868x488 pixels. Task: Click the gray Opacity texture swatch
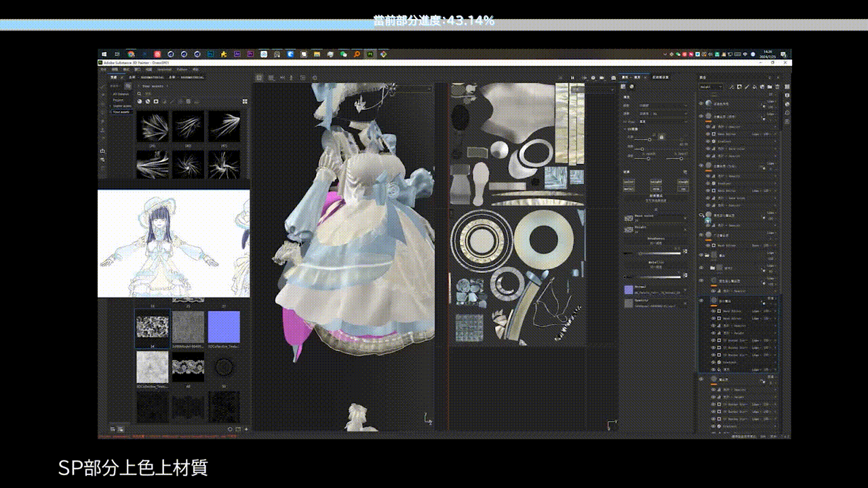pos(629,303)
